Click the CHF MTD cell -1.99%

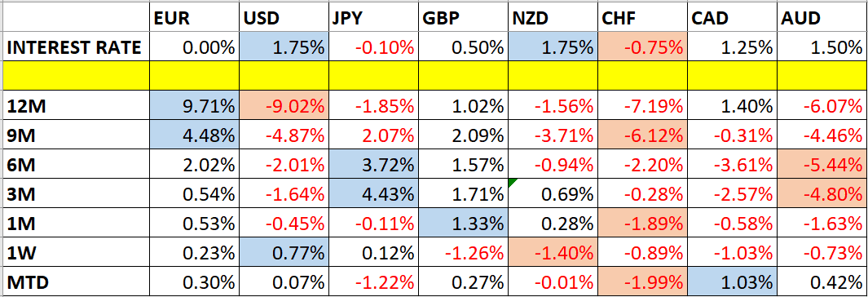tap(642, 282)
